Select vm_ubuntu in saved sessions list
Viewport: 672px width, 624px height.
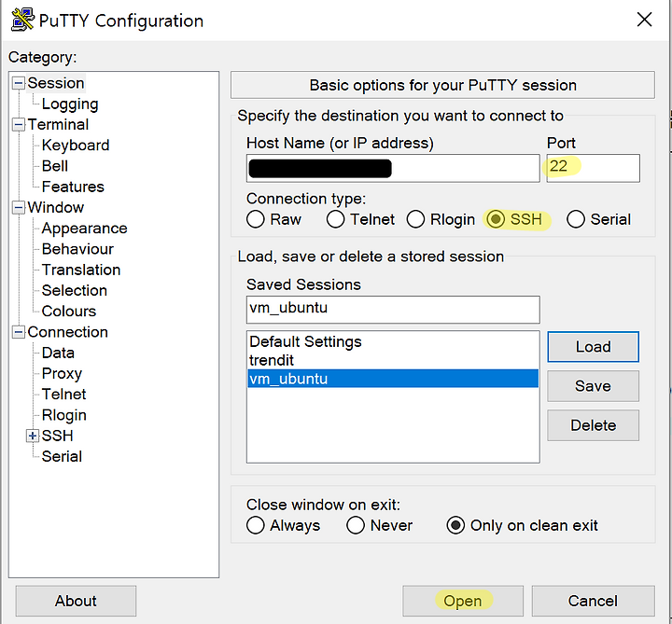tap(393, 379)
